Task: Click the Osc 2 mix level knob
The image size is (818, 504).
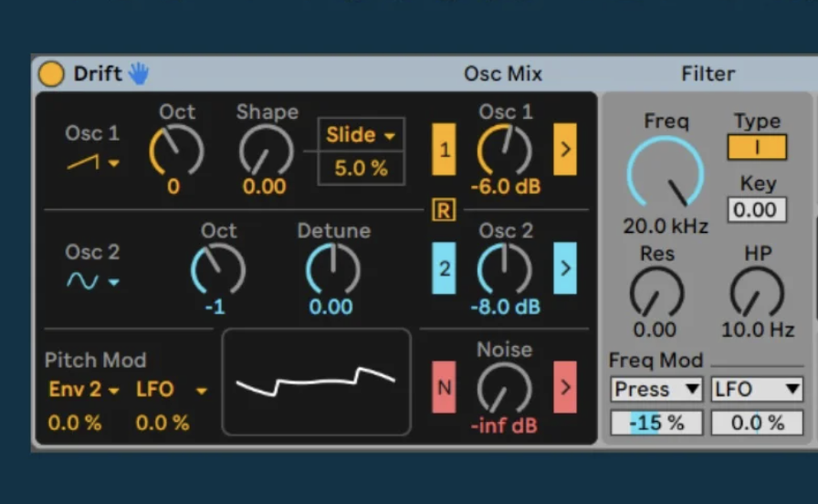Action: [x=505, y=269]
